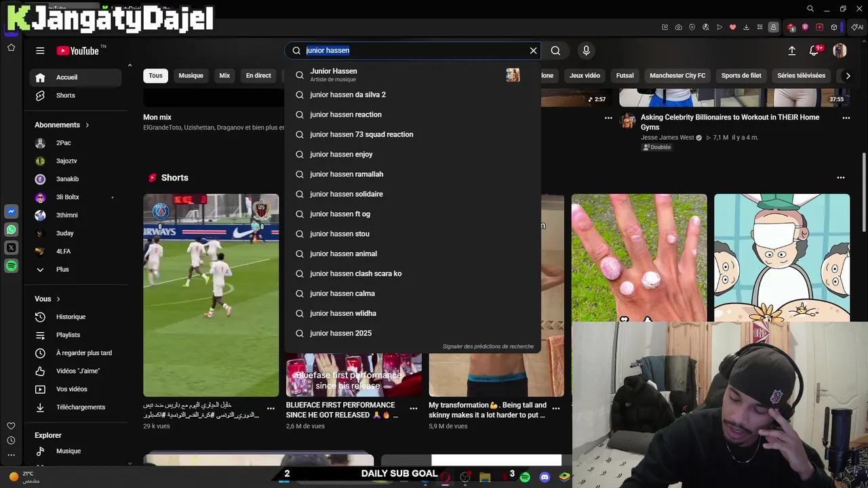Screen dimensions: 868x488
Task: Click Signaler des prédictions de recherche link
Action: click(488, 346)
